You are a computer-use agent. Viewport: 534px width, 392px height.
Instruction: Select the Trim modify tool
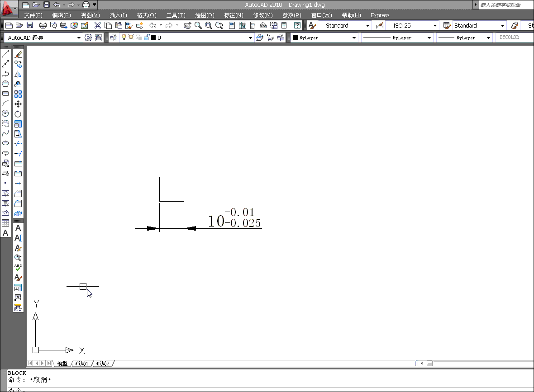point(18,144)
